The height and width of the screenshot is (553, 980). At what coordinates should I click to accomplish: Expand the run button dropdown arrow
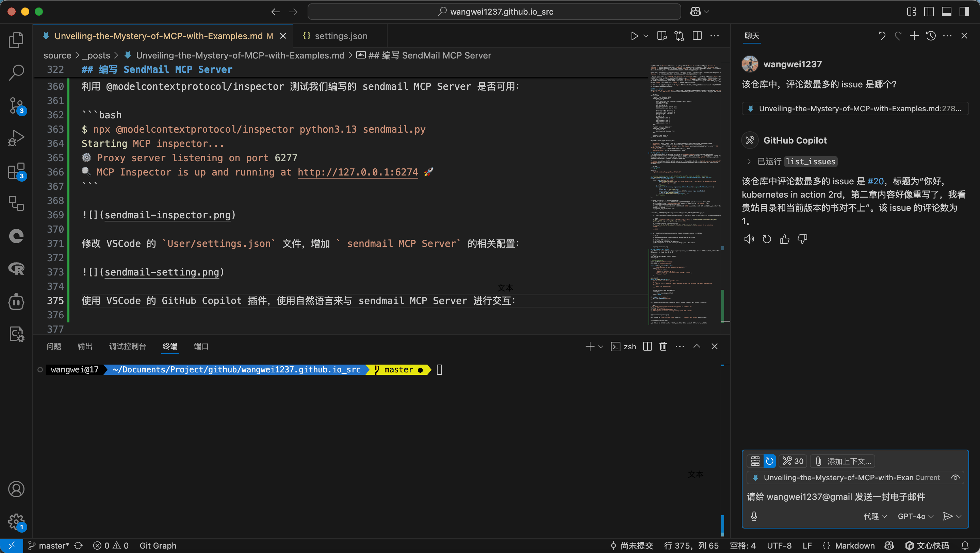coord(646,36)
